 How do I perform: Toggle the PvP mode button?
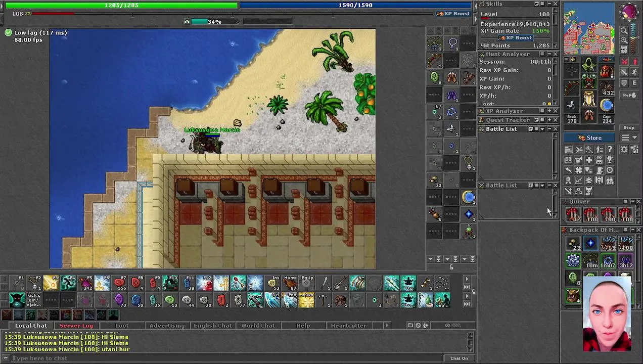click(629, 95)
